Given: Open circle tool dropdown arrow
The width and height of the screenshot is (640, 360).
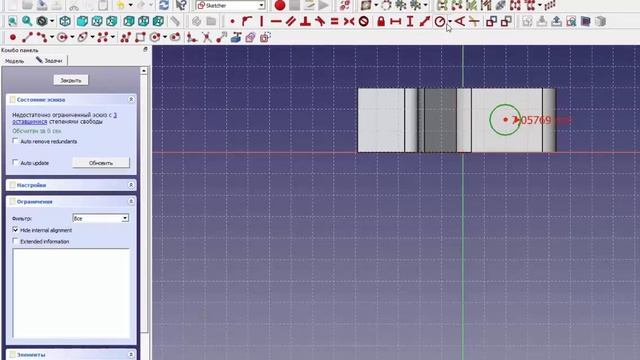Looking at the screenshot, I should pos(72,38).
